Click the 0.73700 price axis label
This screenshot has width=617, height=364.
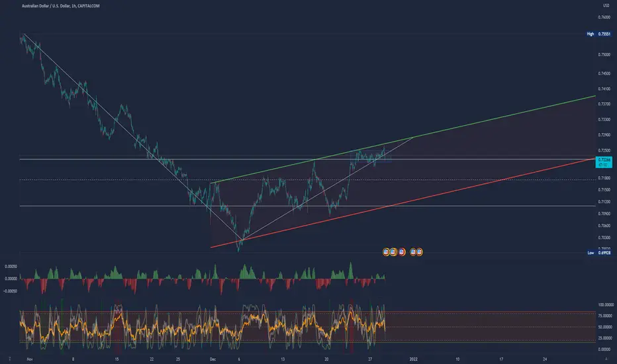[604, 105]
